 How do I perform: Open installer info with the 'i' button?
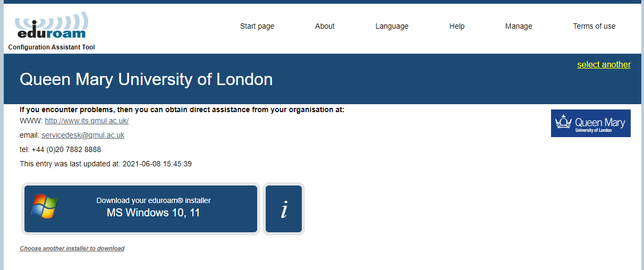point(284,209)
